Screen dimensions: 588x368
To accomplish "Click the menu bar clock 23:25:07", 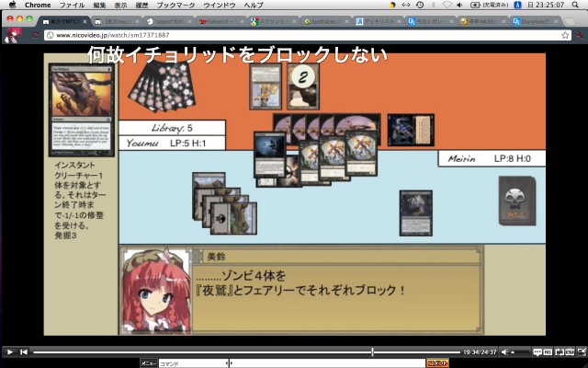I will pos(547,5).
